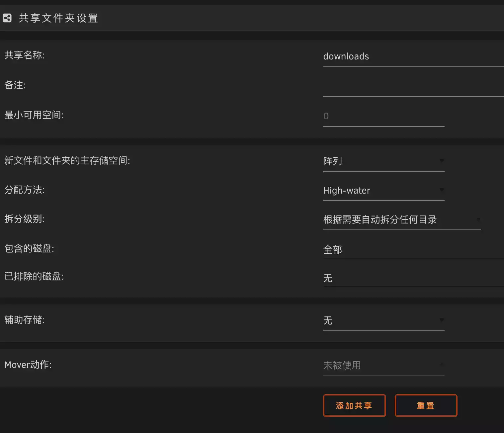Open the 拆分级别 split level dropdown
This screenshot has height=433, width=504.
pyautogui.click(x=401, y=220)
